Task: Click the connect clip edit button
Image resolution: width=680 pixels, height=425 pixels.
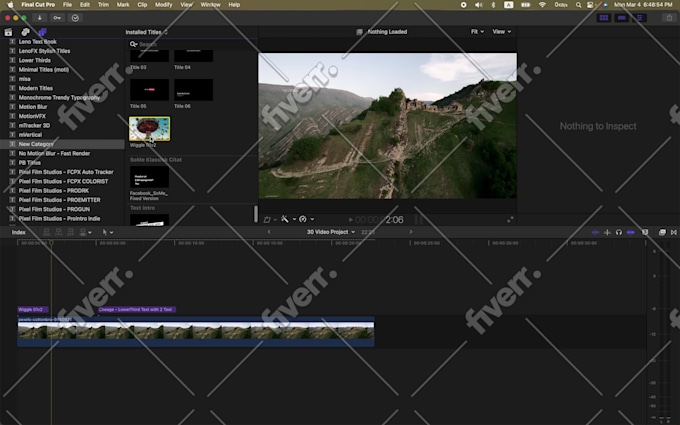Action: tap(47, 232)
